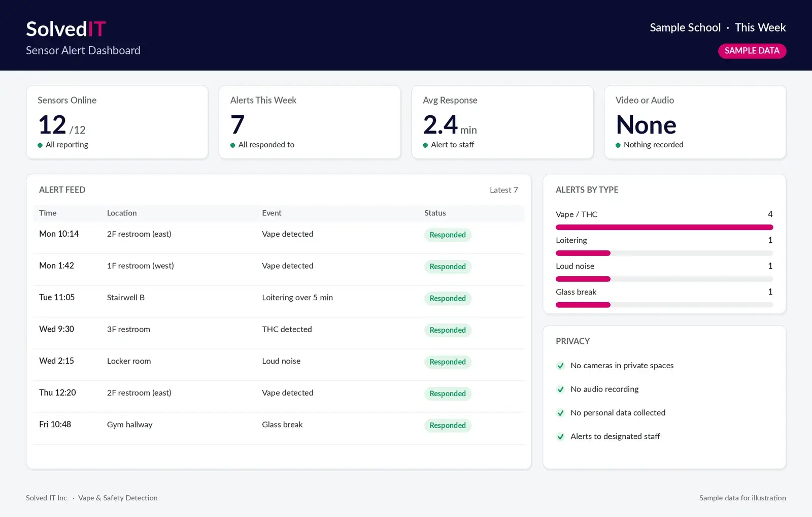This screenshot has height=517, width=812.
Task: Click the green dot next to All reporting
Action: click(40, 145)
